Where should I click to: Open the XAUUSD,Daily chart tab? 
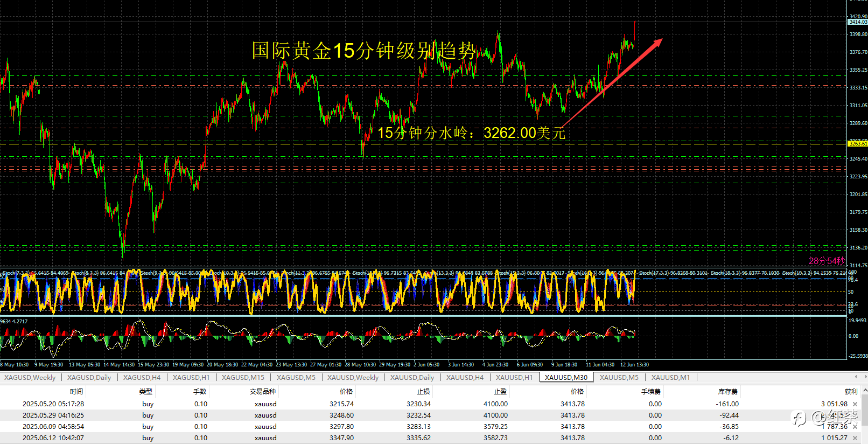point(412,378)
